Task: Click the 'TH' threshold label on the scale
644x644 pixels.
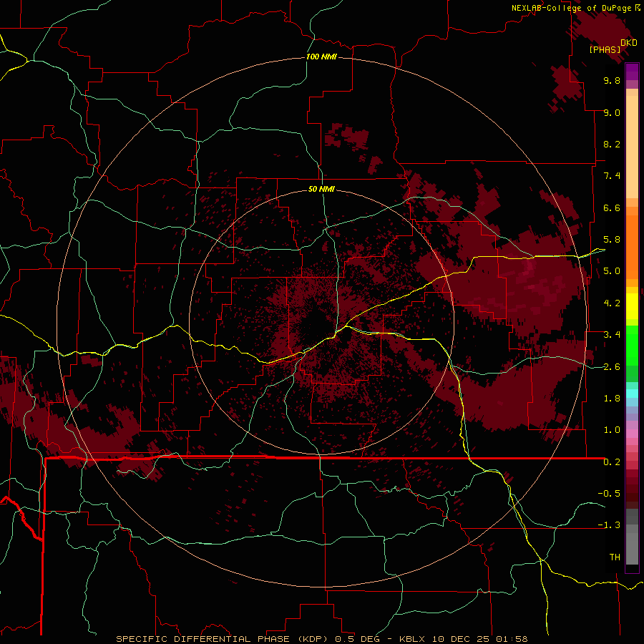Action: coord(615,557)
